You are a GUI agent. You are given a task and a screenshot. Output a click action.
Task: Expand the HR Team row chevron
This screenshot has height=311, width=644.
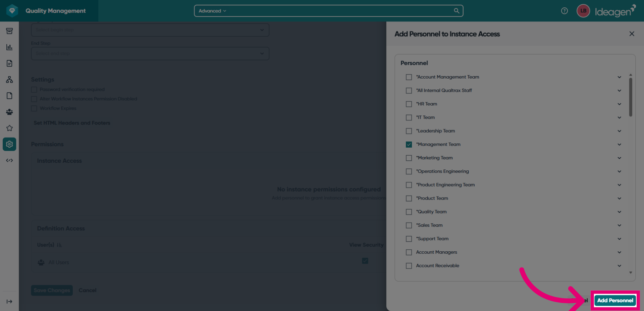tap(620, 104)
